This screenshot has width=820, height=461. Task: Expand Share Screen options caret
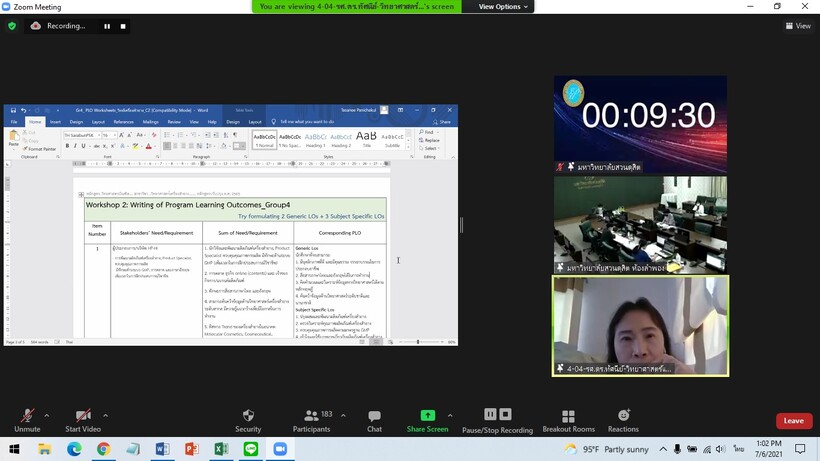[x=450, y=416]
